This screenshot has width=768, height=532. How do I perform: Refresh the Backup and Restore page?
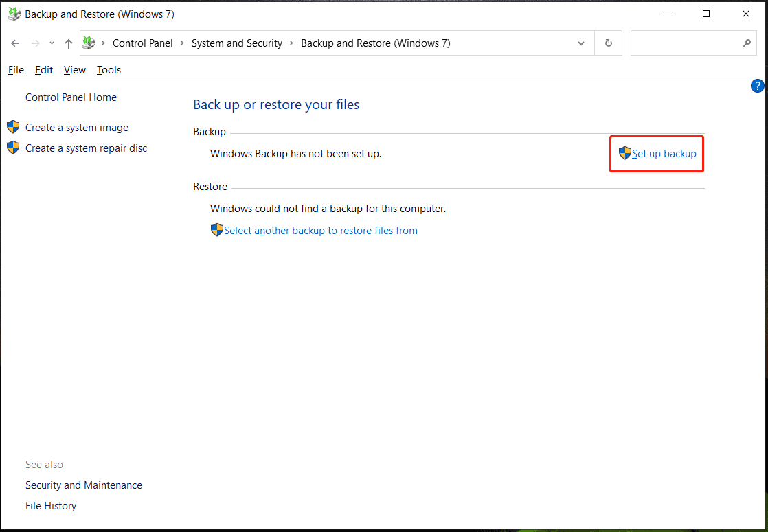coord(609,43)
